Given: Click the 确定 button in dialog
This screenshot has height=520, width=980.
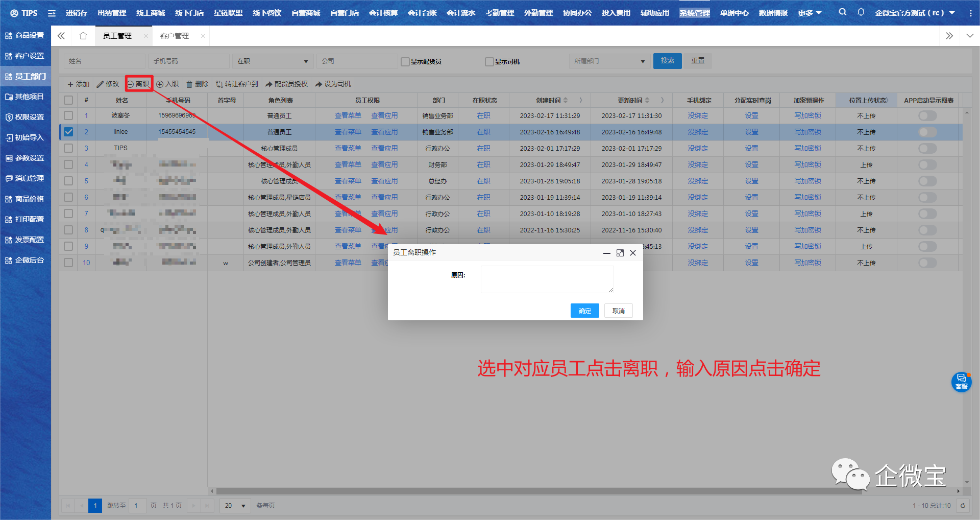Looking at the screenshot, I should pyautogui.click(x=584, y=311).
